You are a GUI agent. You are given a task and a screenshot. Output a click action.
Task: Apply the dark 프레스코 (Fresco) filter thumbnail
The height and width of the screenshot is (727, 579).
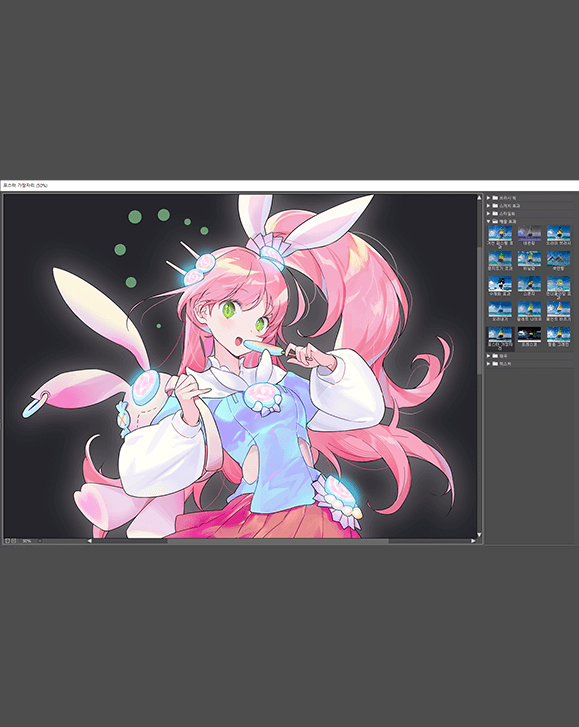pos(529,334)
